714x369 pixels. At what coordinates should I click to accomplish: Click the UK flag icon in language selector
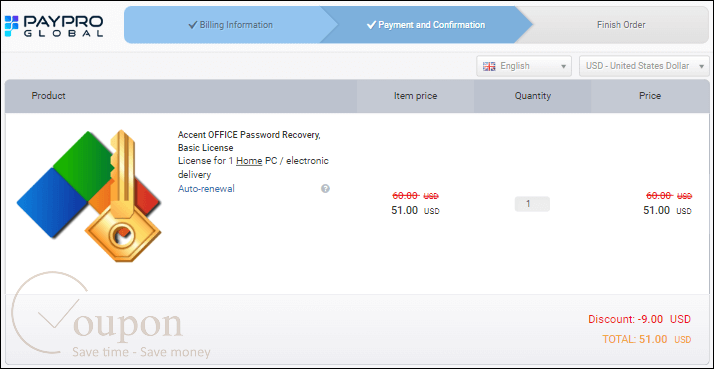tap(489, 66)
